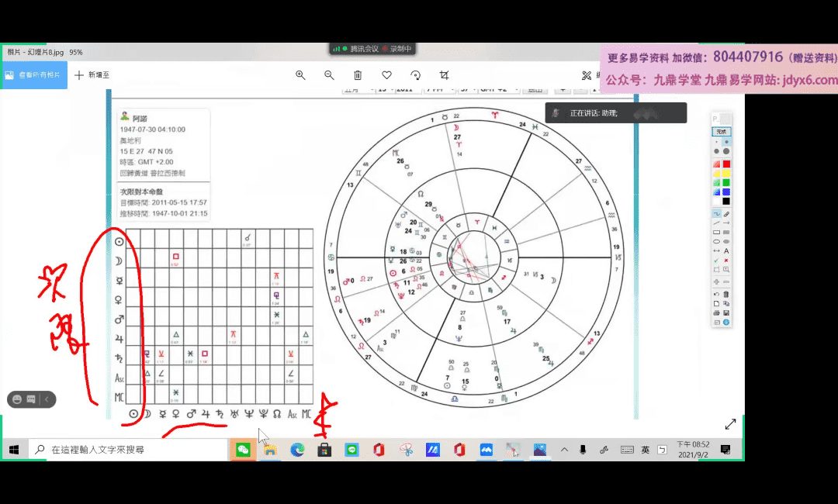This screenshot has width=838, height=504.
Task: Delete the photo with trash icon
Action: tap(358, 75)
